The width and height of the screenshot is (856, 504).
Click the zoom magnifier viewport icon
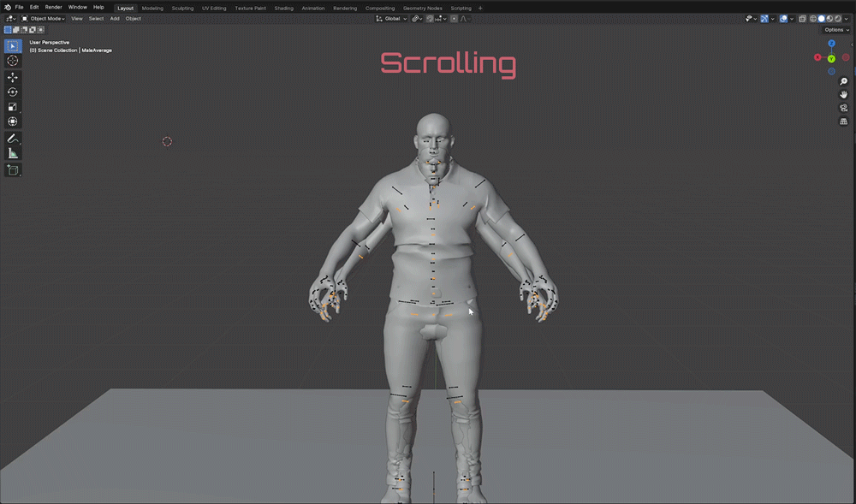(x=843, y=81)
